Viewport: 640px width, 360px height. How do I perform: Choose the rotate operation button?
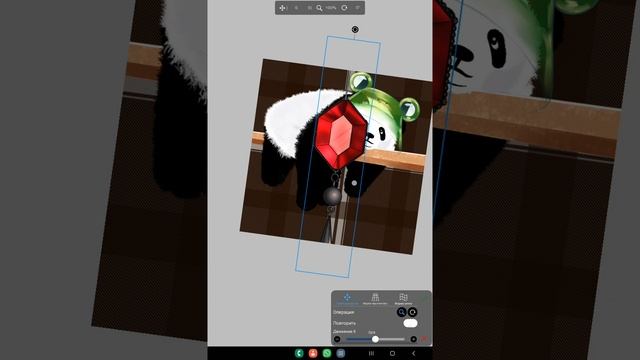pyautogui.click(x=412, y=312)
